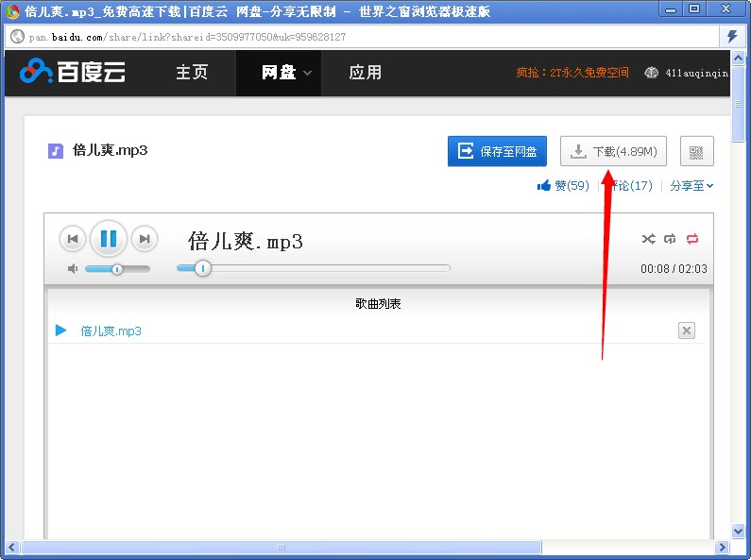Like the file with 赞(59)
The image size is (751, 560).
click(563, 186)
